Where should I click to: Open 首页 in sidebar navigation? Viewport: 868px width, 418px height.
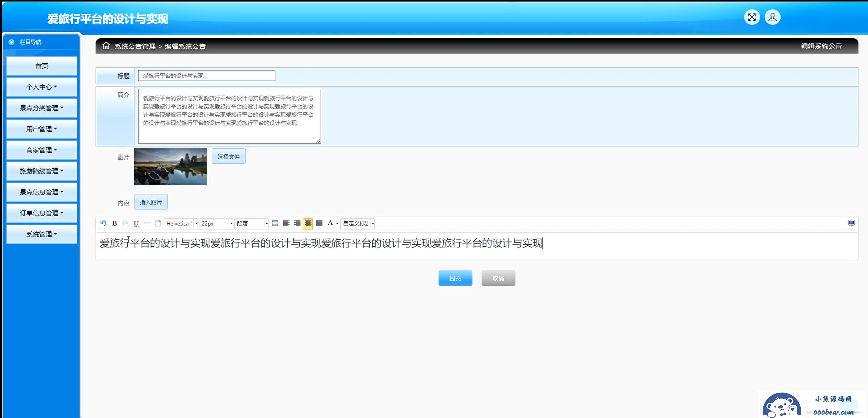pyautogui.click(x=42, y=66)
